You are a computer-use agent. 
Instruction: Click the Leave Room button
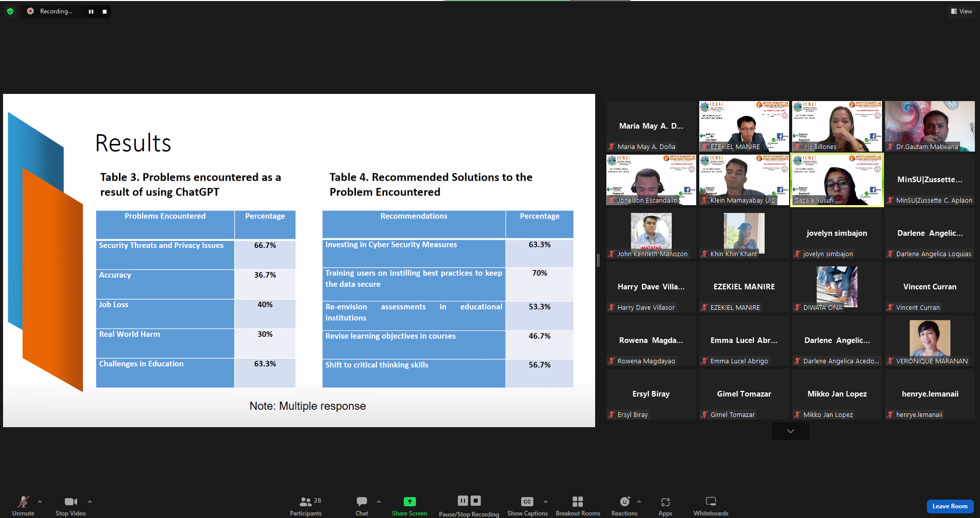(x=949, y=506)
